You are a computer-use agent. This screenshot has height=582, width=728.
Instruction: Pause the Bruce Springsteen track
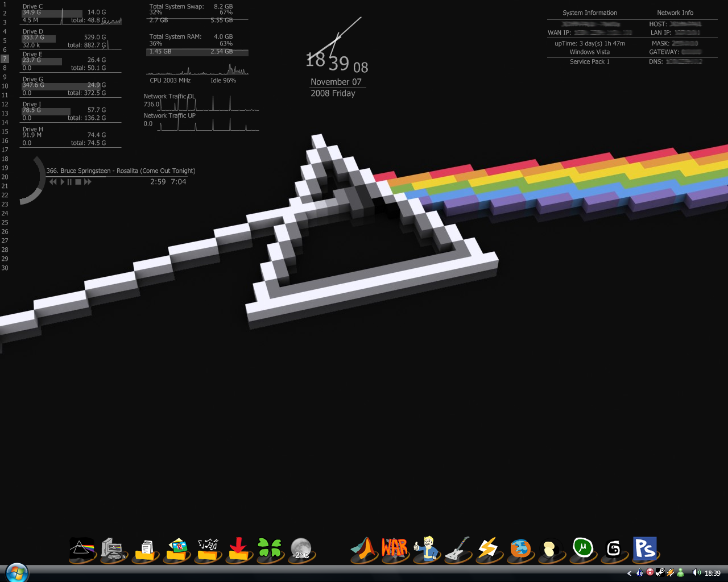pos(69,182)
